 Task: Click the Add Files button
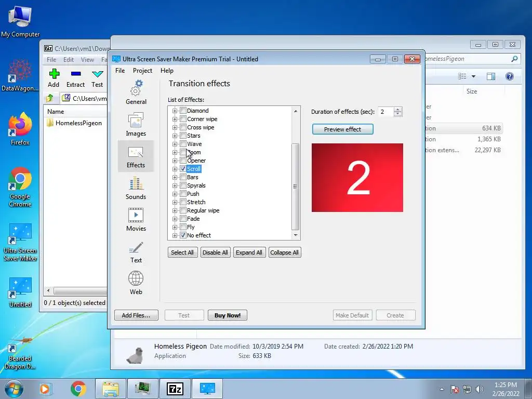(136, 315)
